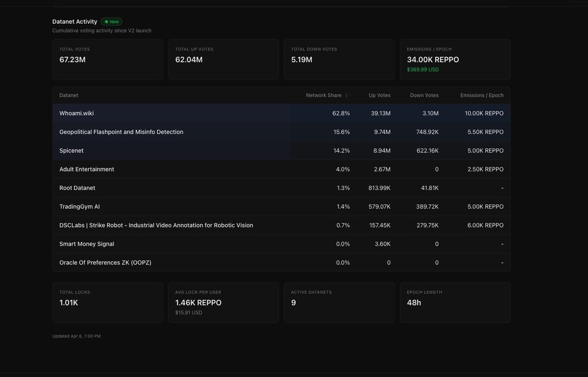Click the 62.8% network share cell
The image size is (588, 377).
tap(341, 113)
